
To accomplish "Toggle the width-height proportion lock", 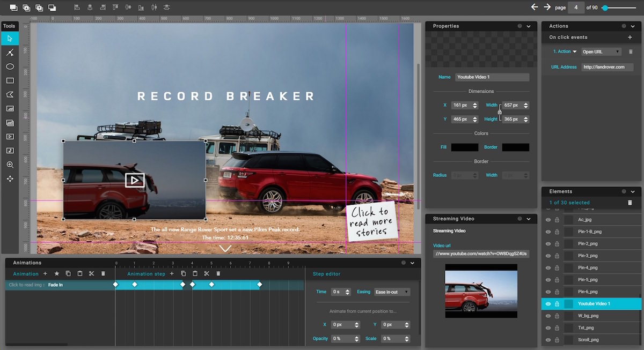I will click(500, 112).
